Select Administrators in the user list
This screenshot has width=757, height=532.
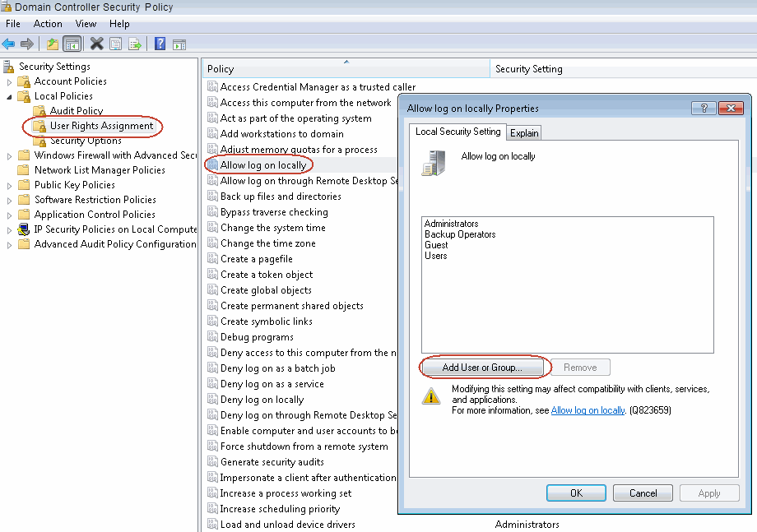point(452,224)
